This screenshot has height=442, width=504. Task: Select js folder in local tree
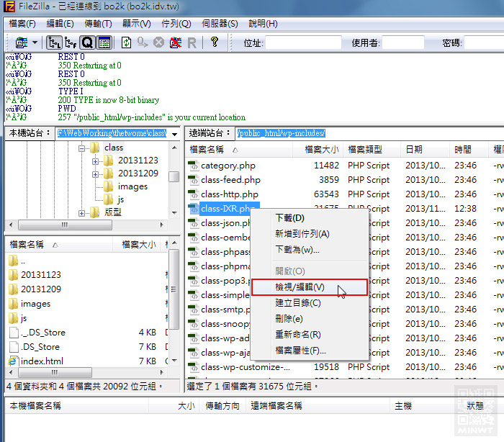pyautogui.click(x=120, y=199)
